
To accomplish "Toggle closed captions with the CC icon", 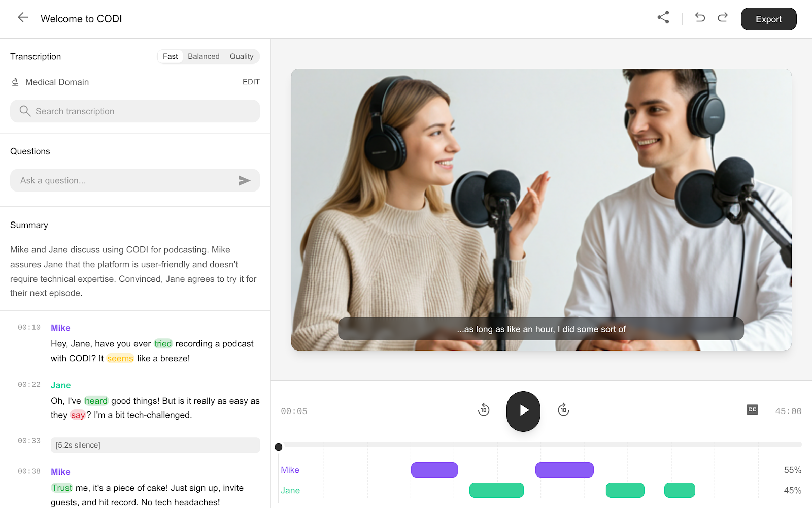I will [752, 409].
